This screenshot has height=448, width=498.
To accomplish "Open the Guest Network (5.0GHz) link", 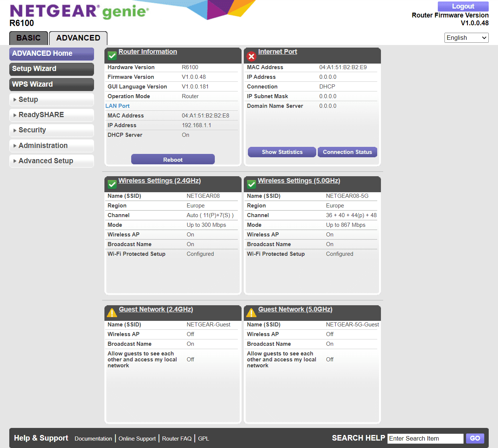I will pos(295,309).
